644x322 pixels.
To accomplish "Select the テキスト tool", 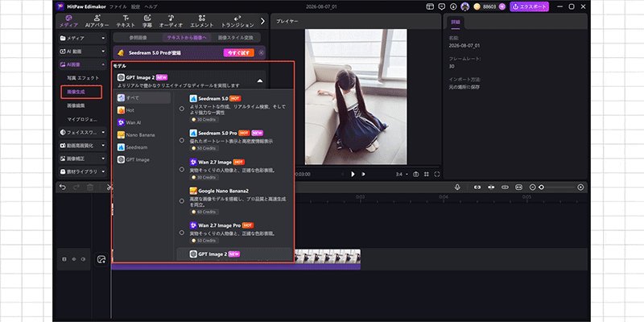I will click(x=126, y=22).
